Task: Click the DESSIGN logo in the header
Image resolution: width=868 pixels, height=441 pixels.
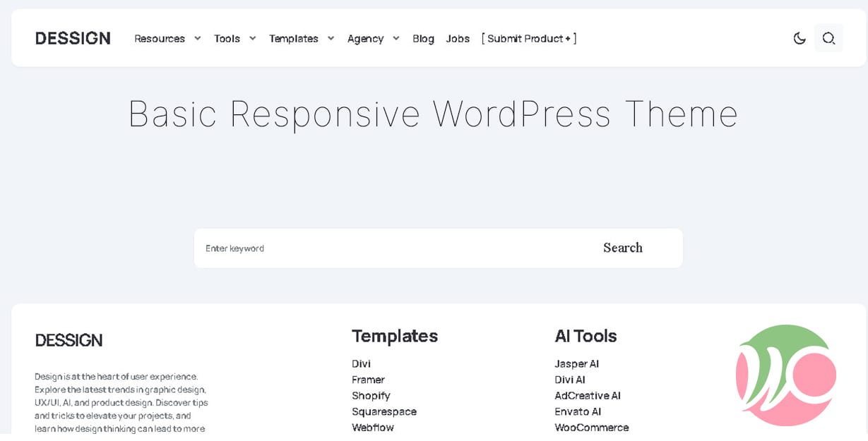Action: click(73, 38)
